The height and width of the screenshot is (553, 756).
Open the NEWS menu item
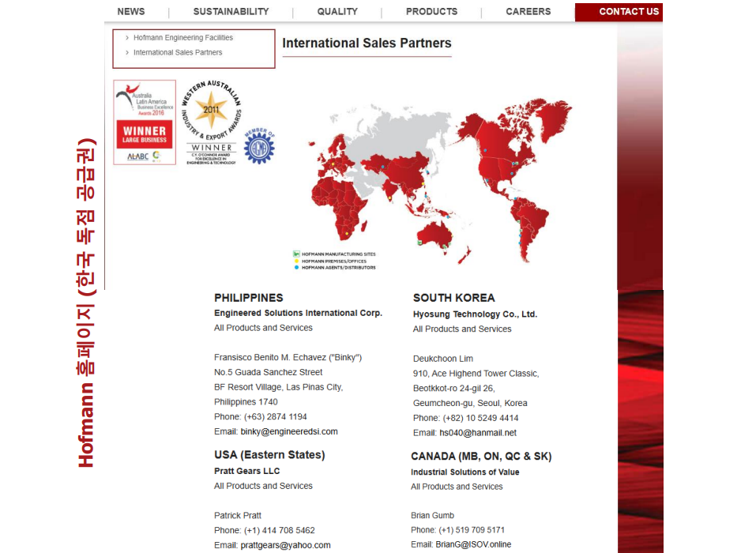coord(130,12)
